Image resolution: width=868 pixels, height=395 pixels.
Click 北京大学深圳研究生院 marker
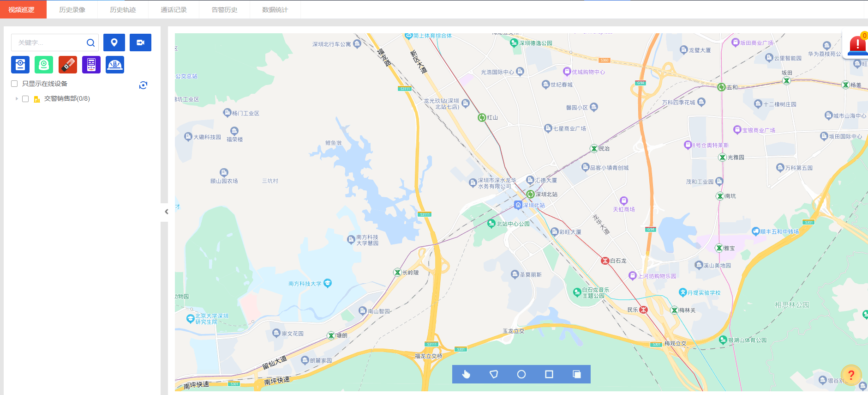[x=190, y=319]
